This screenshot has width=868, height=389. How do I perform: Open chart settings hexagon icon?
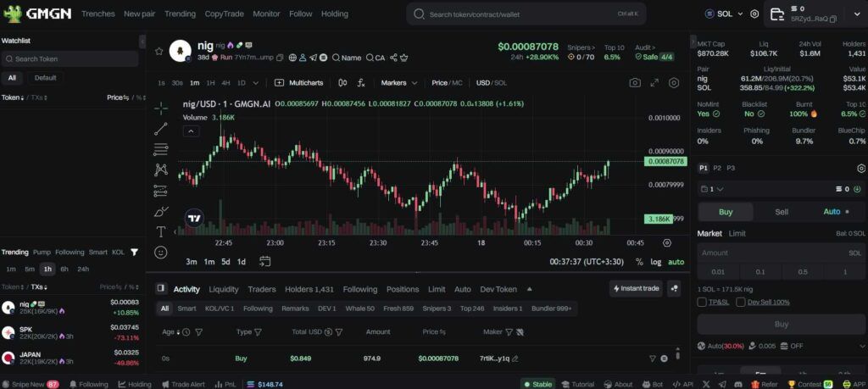[674, 83]
